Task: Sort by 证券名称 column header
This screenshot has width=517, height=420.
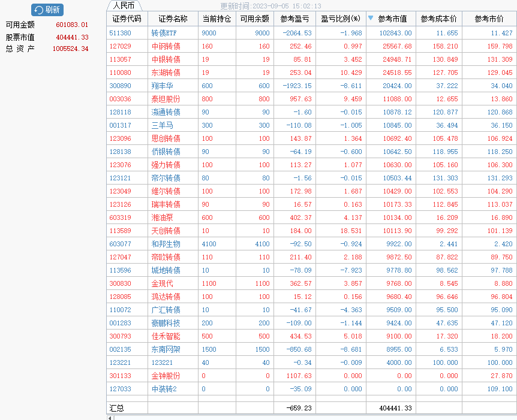Action: coord(173,19)
